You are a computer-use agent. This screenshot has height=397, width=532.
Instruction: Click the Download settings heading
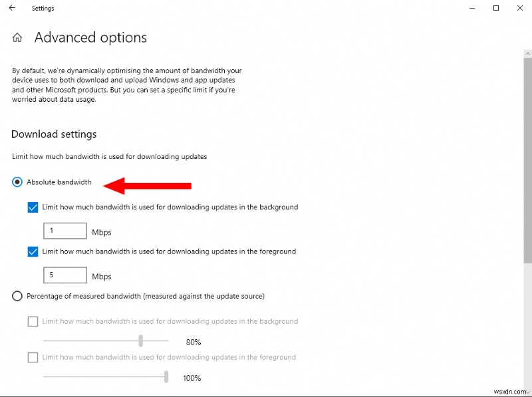pos(54,134)
